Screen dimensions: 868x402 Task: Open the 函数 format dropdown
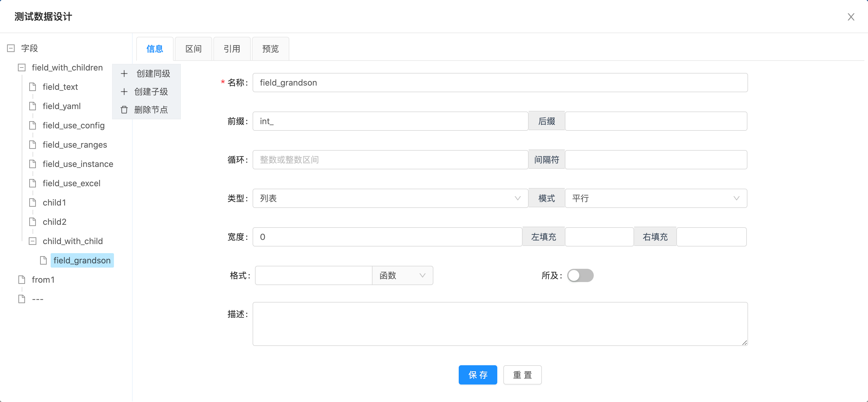click(402, 276)
